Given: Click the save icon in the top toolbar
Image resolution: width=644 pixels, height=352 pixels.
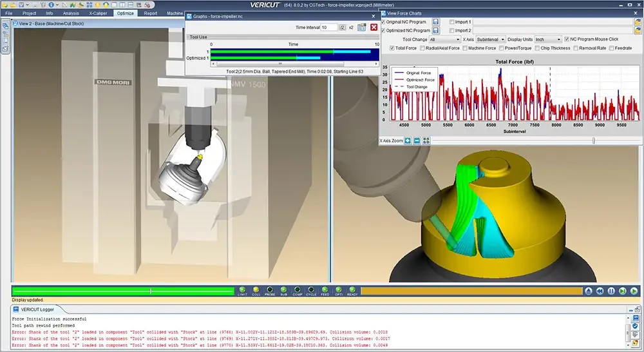Looking at the screenshot, I should (x=21, y=5).
